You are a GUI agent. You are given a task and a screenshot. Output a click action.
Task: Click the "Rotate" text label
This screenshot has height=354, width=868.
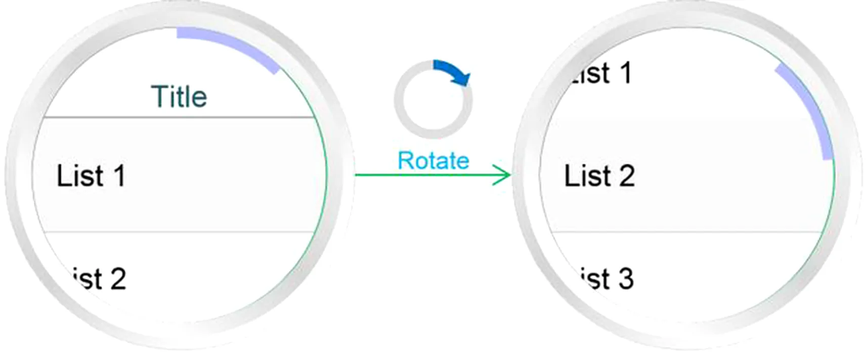433,161
